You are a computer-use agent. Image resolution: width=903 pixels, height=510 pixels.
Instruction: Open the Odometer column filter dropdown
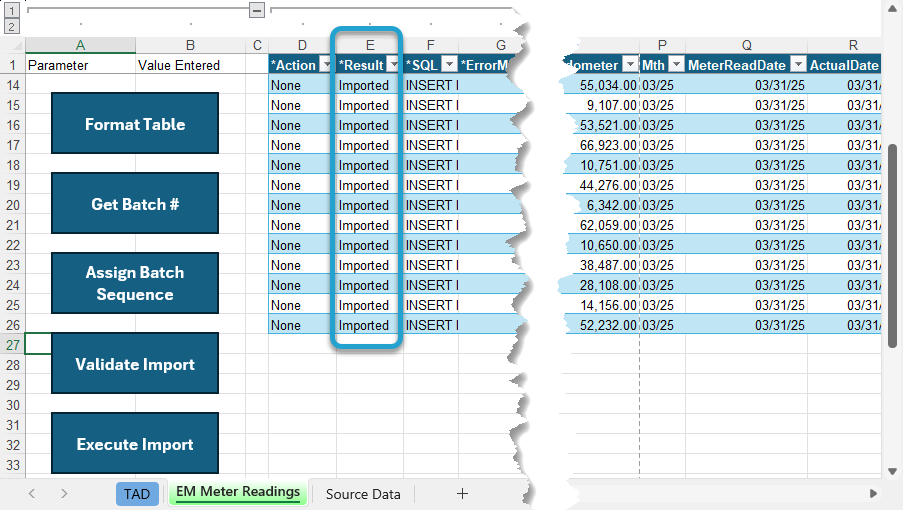631,64
